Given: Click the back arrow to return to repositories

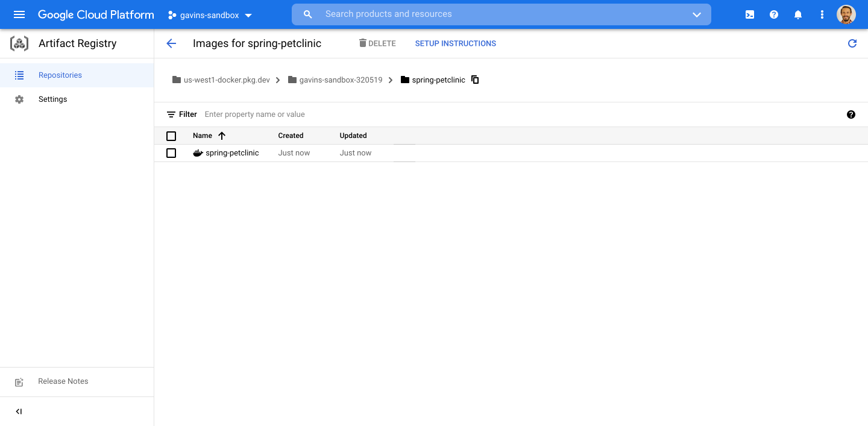Looking at the screenshot, I should click(x=171, y=43).
